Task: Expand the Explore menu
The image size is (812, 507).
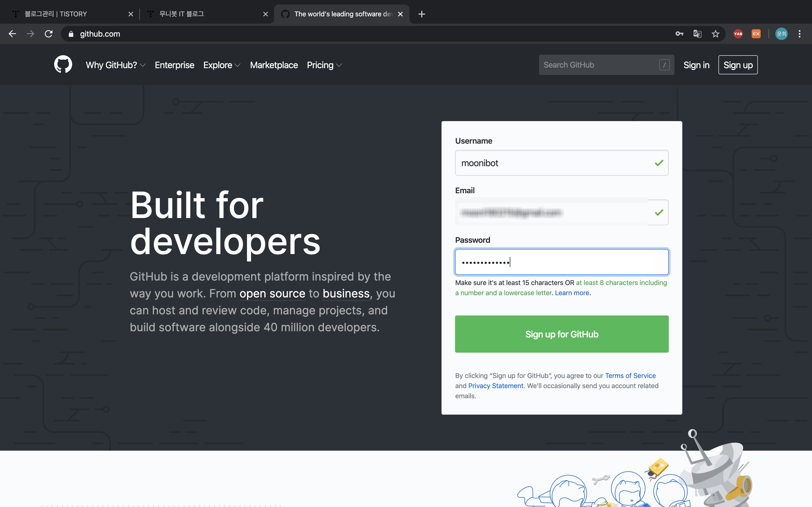Action: coord(221,65)
